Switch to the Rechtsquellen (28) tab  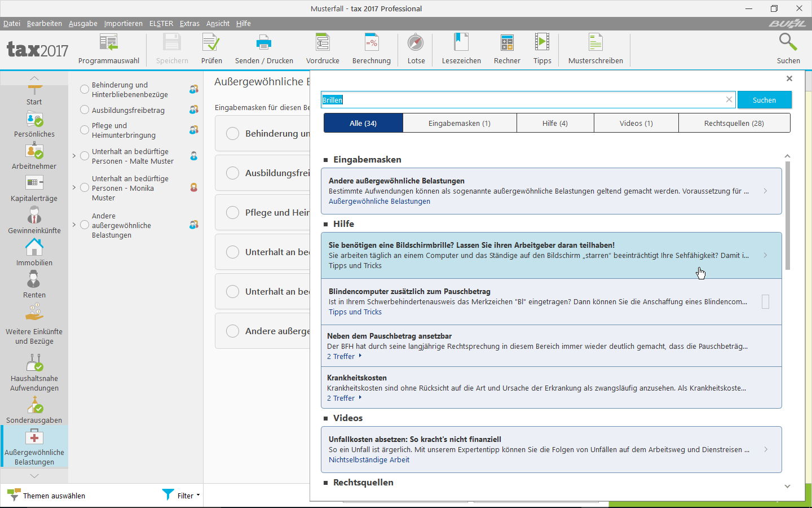(734, 123)
